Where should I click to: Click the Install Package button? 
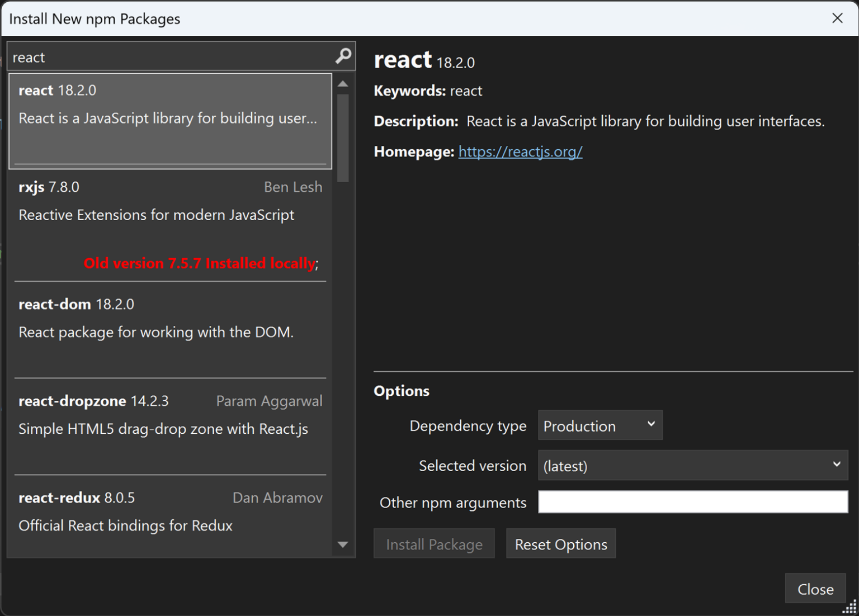[x=434, y=543]
